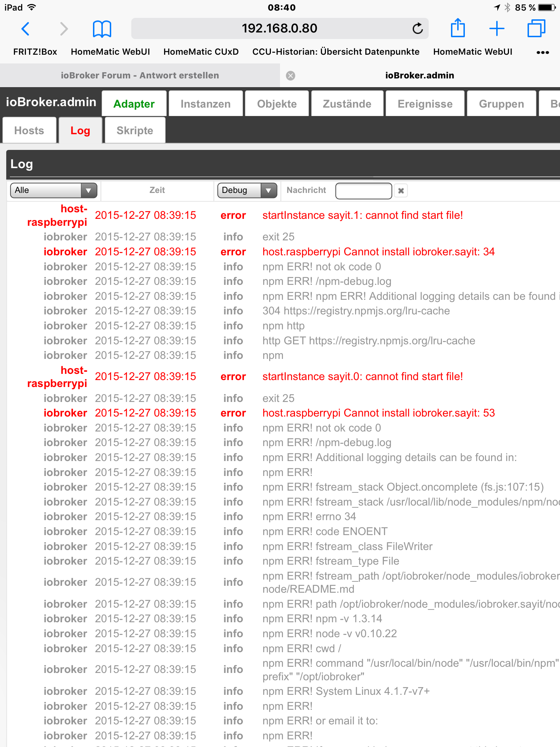Select the Zustände tab
Viewport: 560px width, 747px height.
[x=347, y=104]
